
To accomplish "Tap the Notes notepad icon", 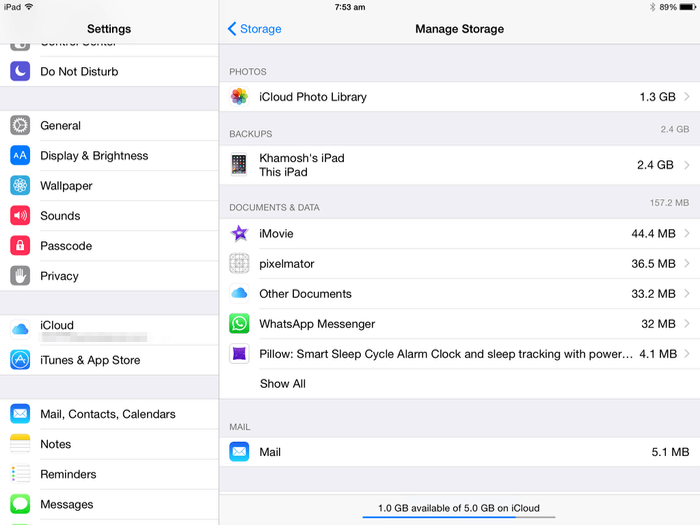I will 20,444.
